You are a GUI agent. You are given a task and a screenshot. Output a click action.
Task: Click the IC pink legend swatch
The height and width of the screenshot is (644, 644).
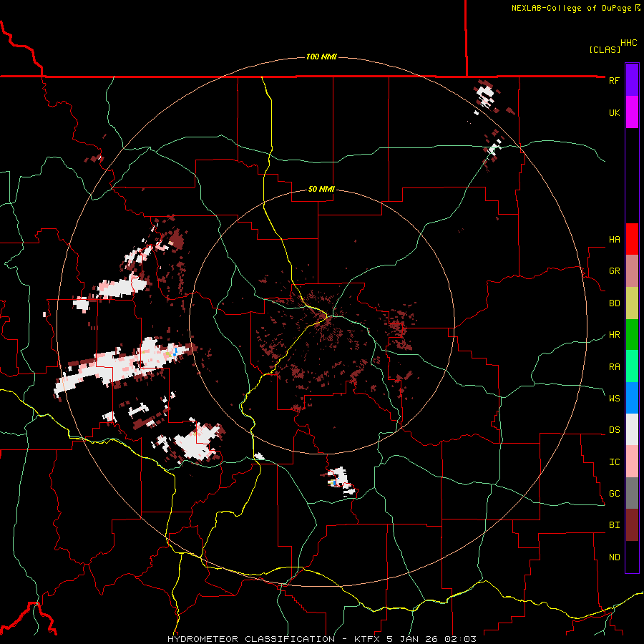click(x=632, y=462)
